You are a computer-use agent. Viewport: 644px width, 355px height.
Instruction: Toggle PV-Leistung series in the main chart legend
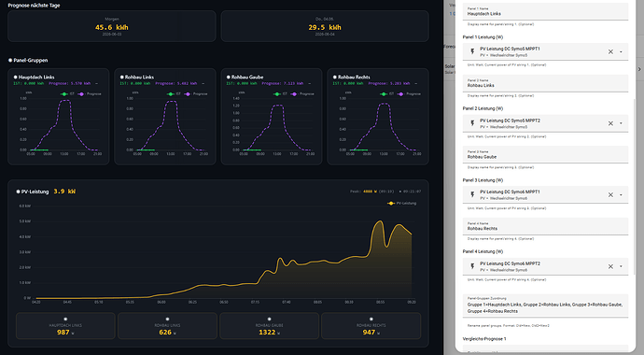[401, 203]
